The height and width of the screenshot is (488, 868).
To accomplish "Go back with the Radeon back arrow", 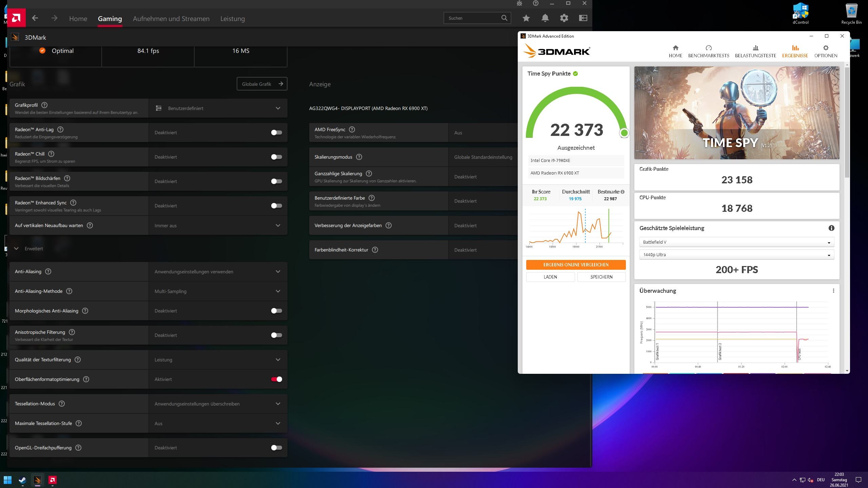I will coord(35,18).
